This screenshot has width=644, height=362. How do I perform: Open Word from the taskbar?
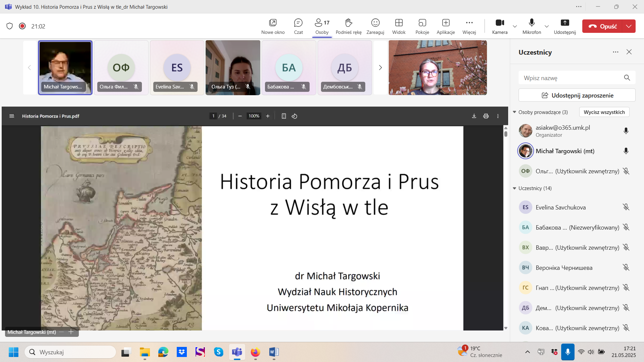pos(274,352)
